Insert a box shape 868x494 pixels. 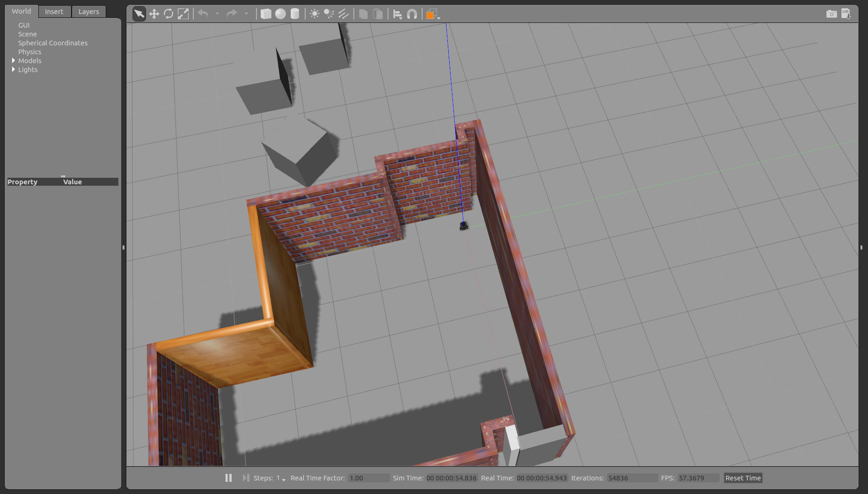click(266, 14)
